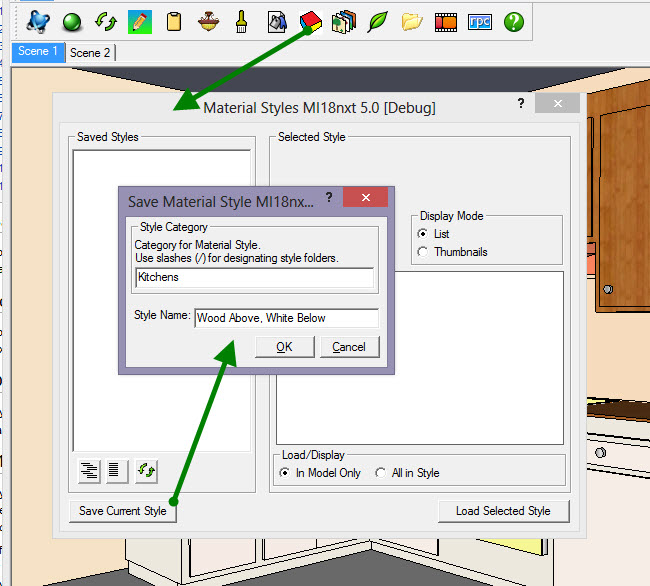The image size is (650, 586).
Task: Open Material Styles via the colored cube icon
Action: [x=310, y=20]
